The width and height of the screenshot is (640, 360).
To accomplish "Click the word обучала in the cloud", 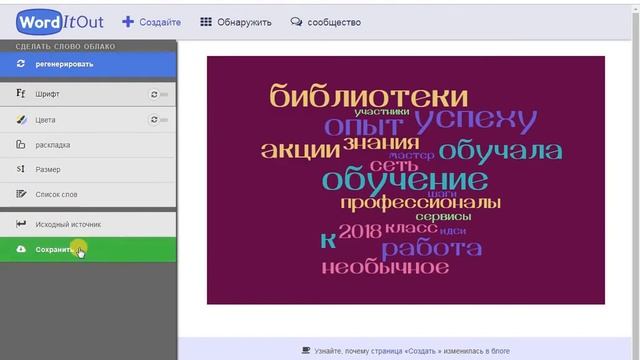I will pos(501,151).
